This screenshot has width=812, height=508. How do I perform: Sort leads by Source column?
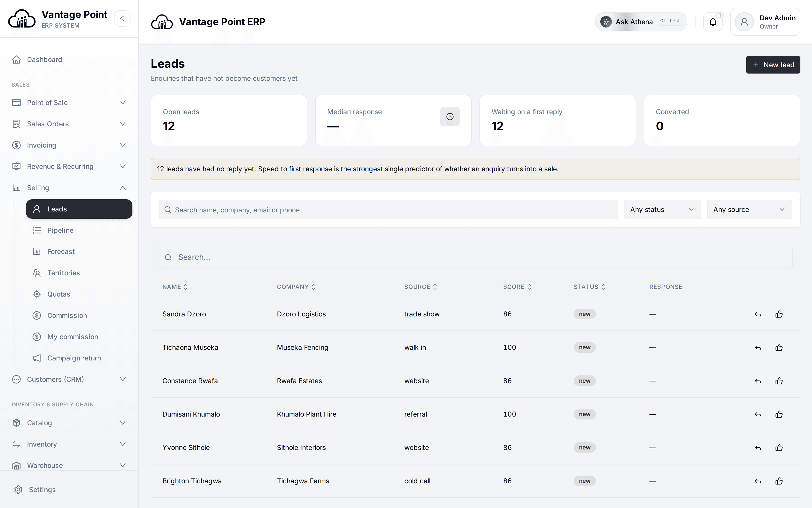(x=420, y=287)
